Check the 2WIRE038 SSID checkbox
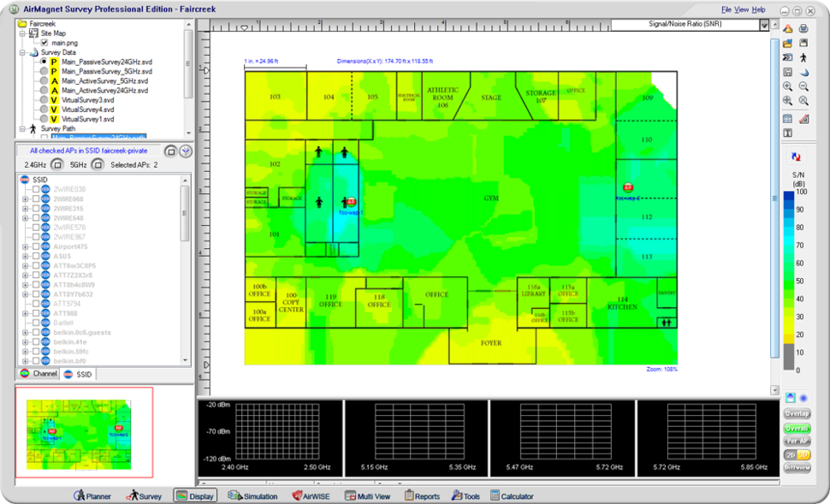Screen dimensions: 830x504 36,189
